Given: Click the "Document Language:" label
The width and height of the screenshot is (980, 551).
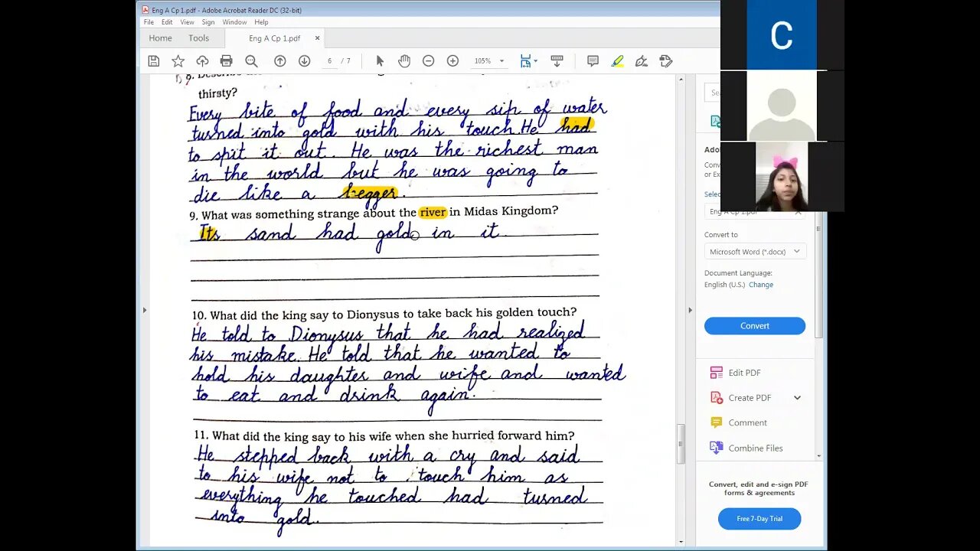Looking at the screenshot, I should [x=738, y=273].
